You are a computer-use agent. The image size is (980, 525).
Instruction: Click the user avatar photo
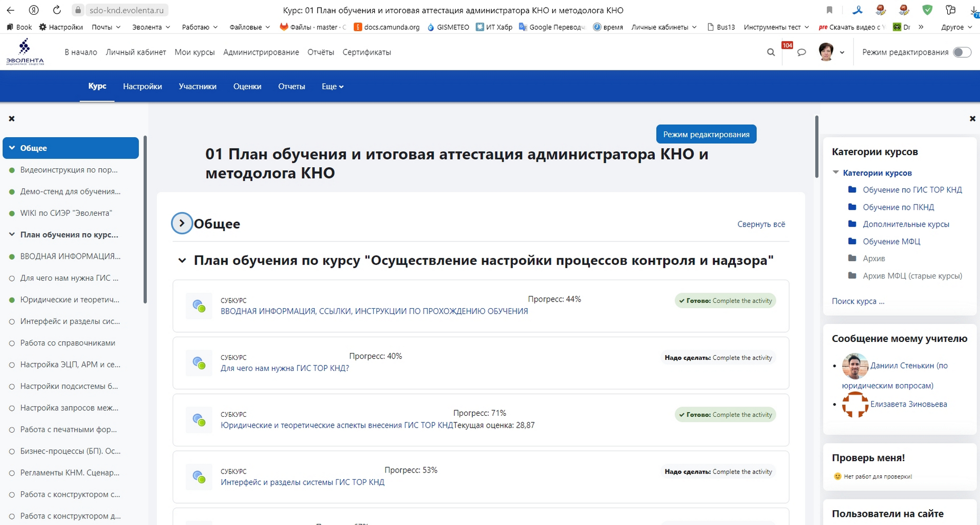(x=826, y=52)
